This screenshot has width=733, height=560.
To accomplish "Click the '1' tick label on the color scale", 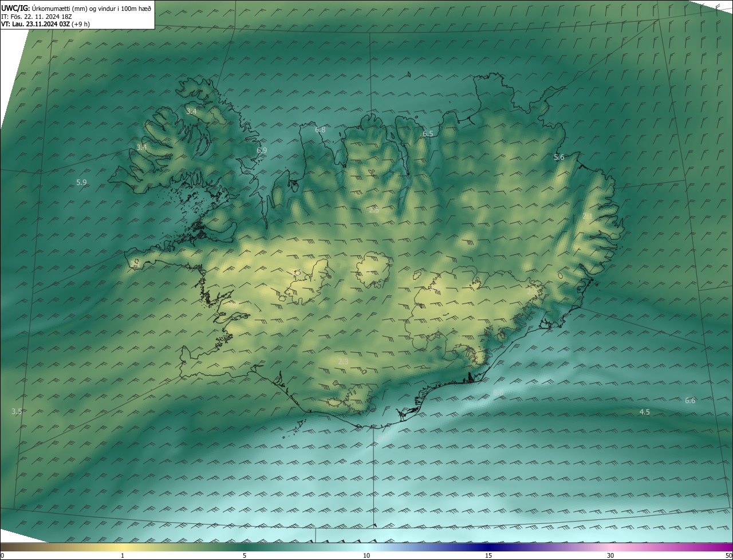I will click(123, 555).
